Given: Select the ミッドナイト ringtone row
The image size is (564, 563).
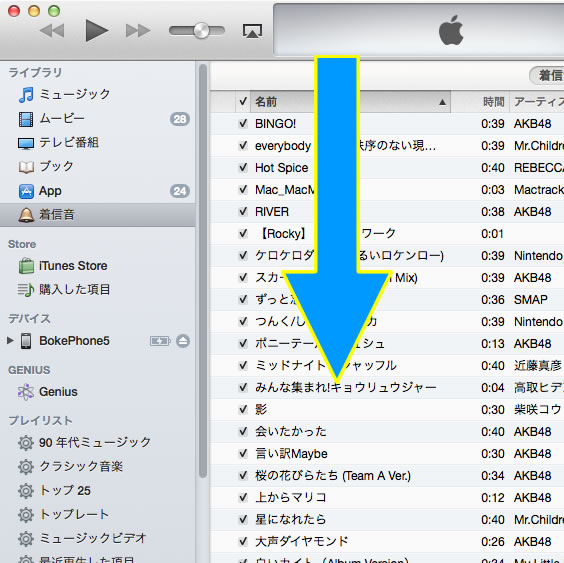Looking at the screenshot, I should pyautogui.click(x=387, y=366).
